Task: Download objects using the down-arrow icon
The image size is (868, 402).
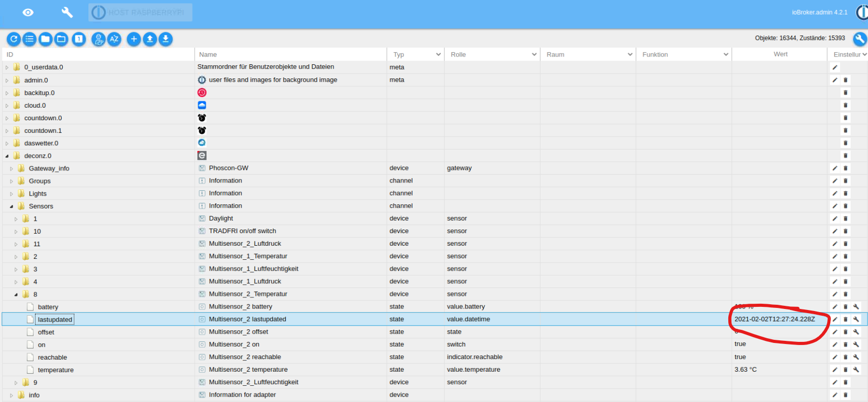Action: (165, 39)
